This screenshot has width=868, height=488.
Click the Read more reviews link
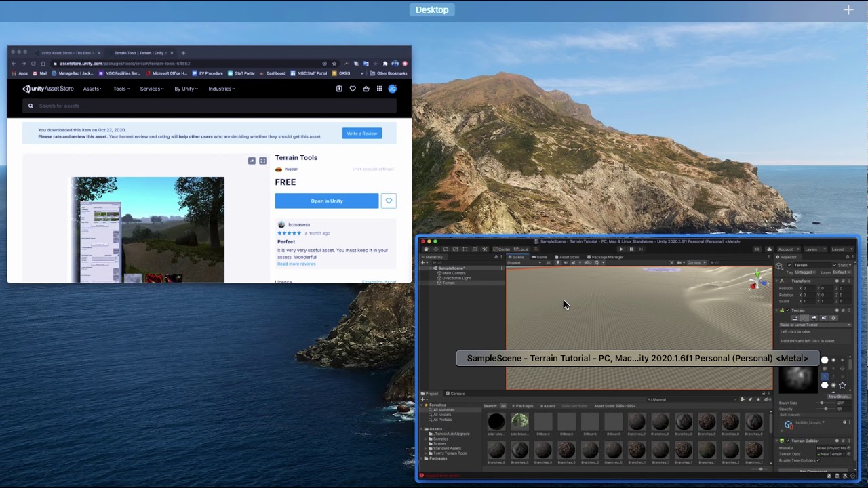click(x=296, y=264)
